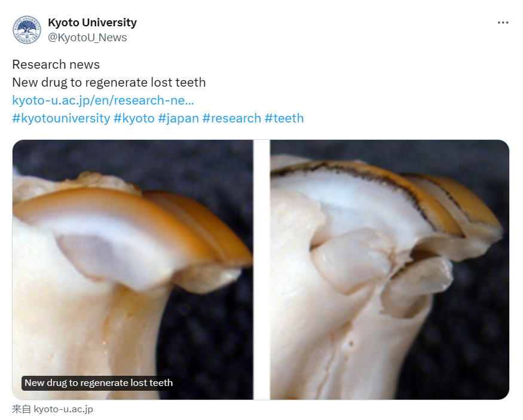
Task: Open the #teeth hashtag
Action: (x=284, y=118)
